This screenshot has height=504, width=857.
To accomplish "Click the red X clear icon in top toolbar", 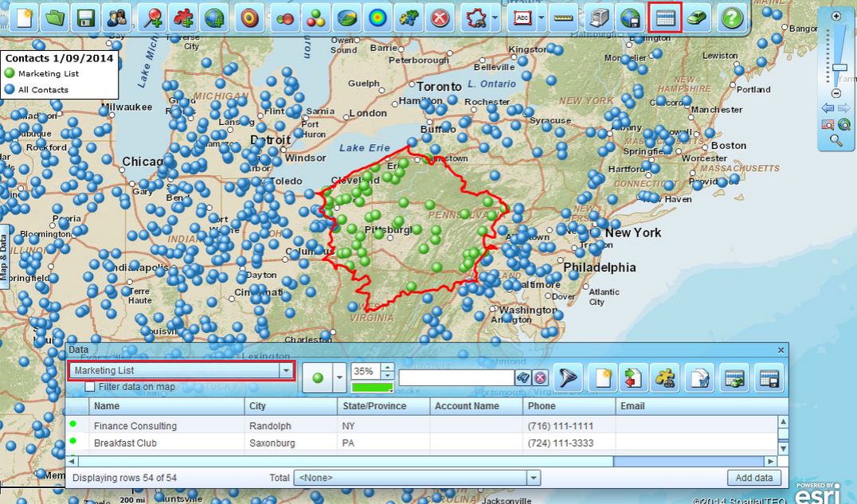I will [x=439, y=18].
